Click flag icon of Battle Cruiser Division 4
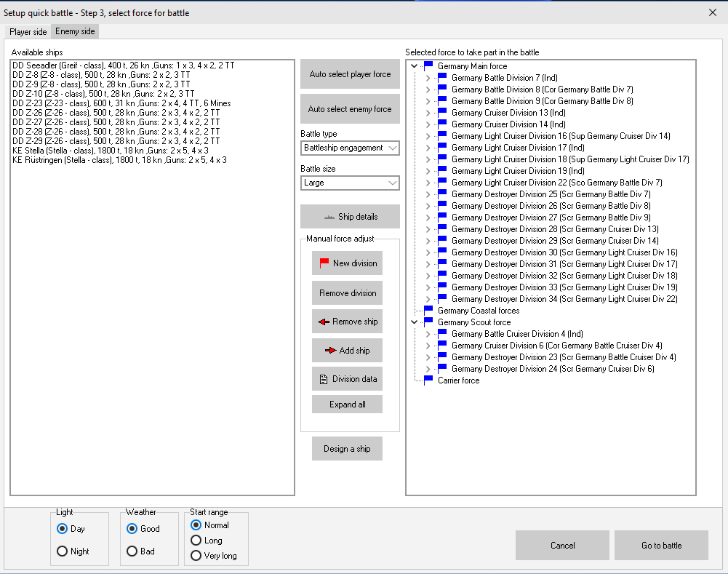 (x=442, y=333)
